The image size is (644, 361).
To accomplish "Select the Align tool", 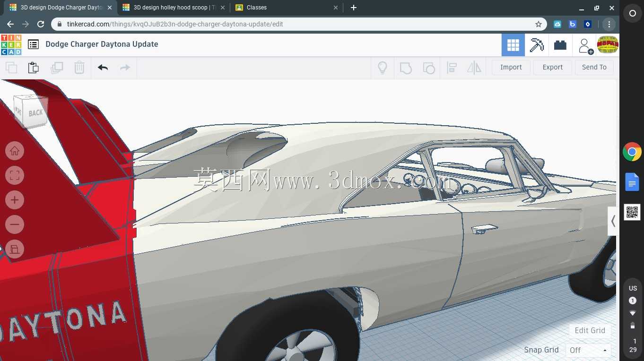I will click(452, 68).
